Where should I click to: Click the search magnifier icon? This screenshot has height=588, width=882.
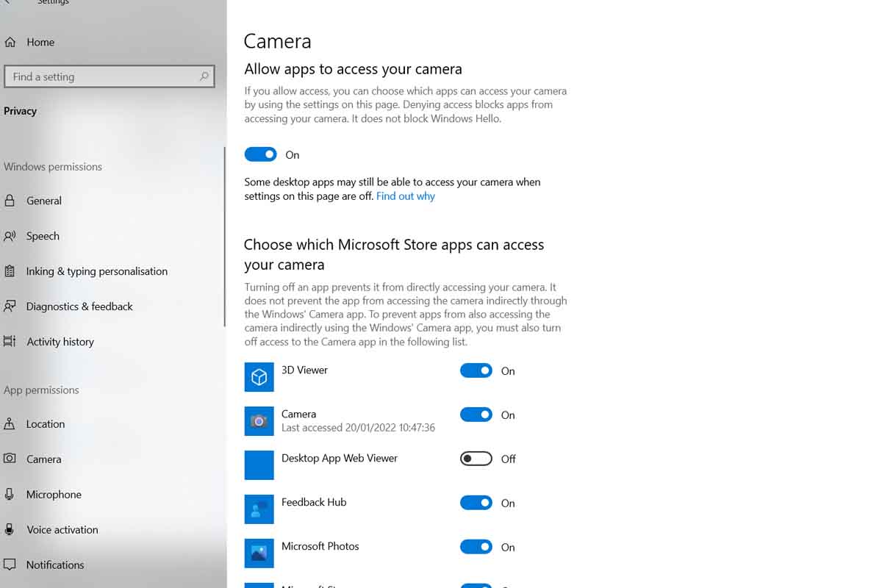click(x=204, y=76)
